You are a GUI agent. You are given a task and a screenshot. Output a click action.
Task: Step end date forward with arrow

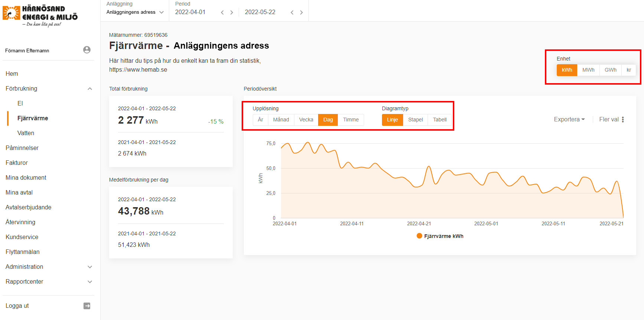301,13
